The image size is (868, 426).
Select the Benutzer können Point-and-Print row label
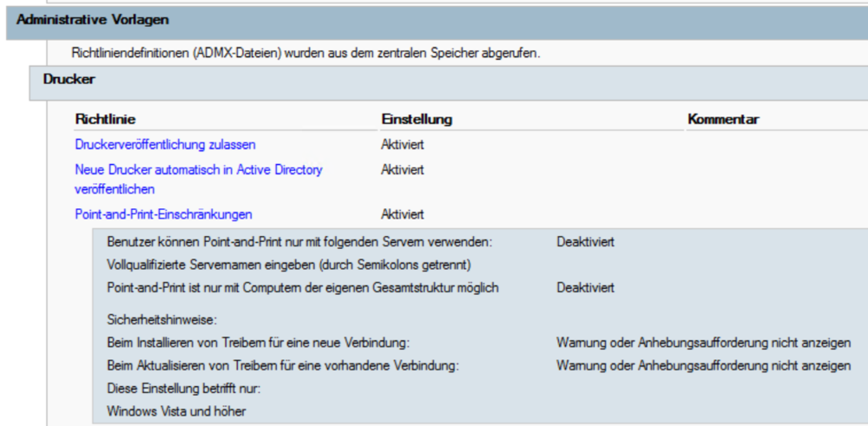tap(299, 242)
